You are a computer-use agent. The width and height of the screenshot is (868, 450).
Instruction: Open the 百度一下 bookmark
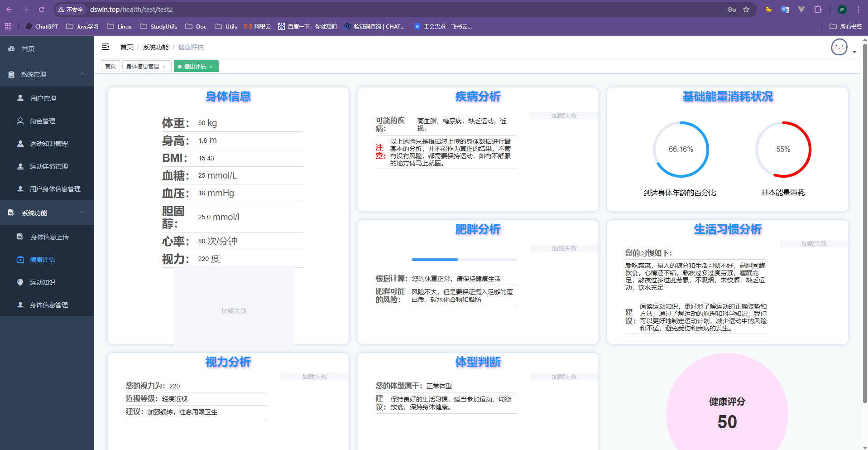[307, 26]
